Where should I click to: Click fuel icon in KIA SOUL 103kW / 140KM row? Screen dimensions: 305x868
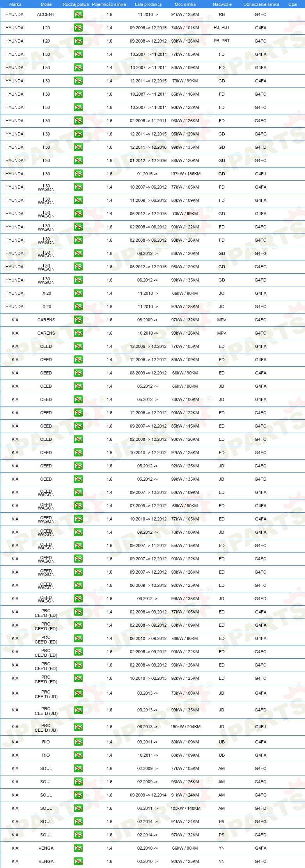click(x=78, y=808)
